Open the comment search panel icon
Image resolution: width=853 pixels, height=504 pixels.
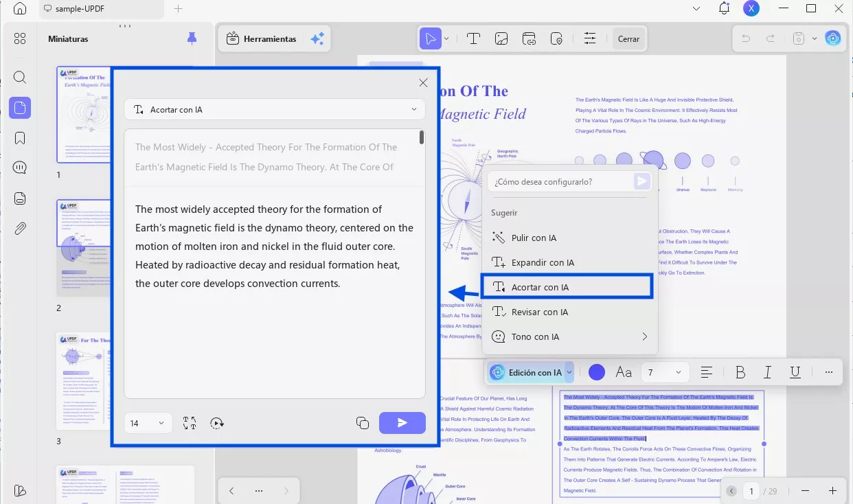(20, 168)
